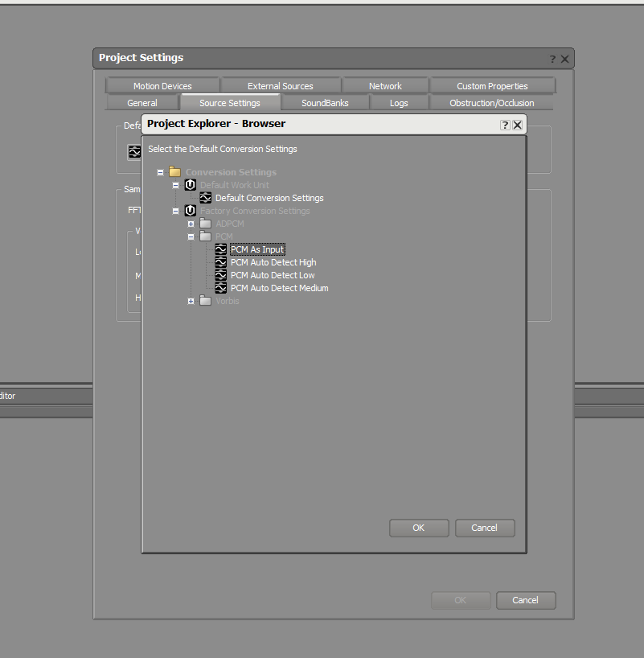Open help on the Project Settings dialog
This screenshot has height=658, width=644.
coord(552,58)
